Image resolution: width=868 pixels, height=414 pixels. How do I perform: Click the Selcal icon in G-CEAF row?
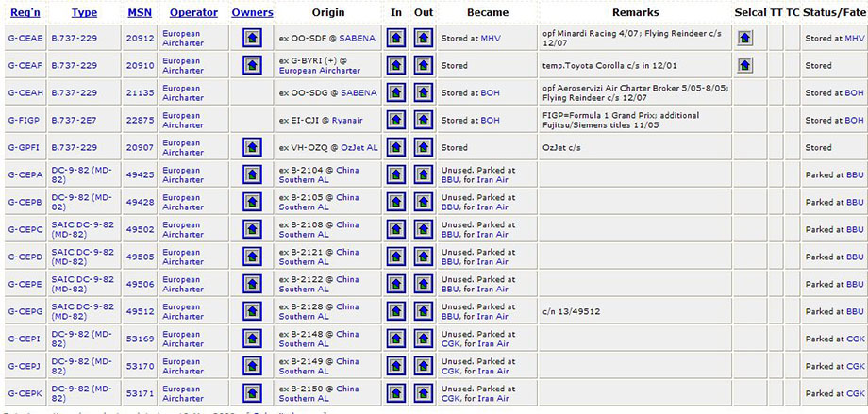[745, 66]
